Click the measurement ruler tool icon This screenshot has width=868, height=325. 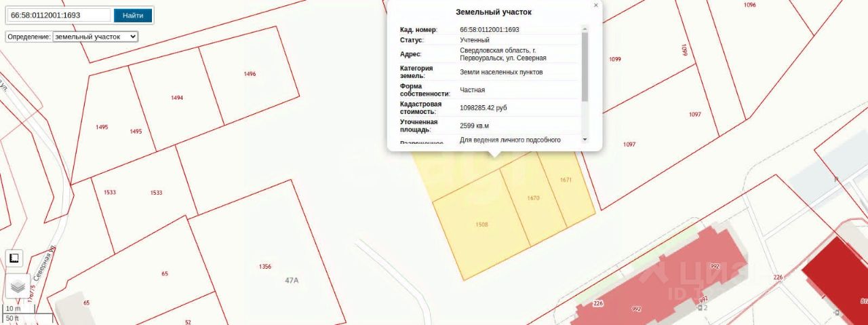point(14,258)
